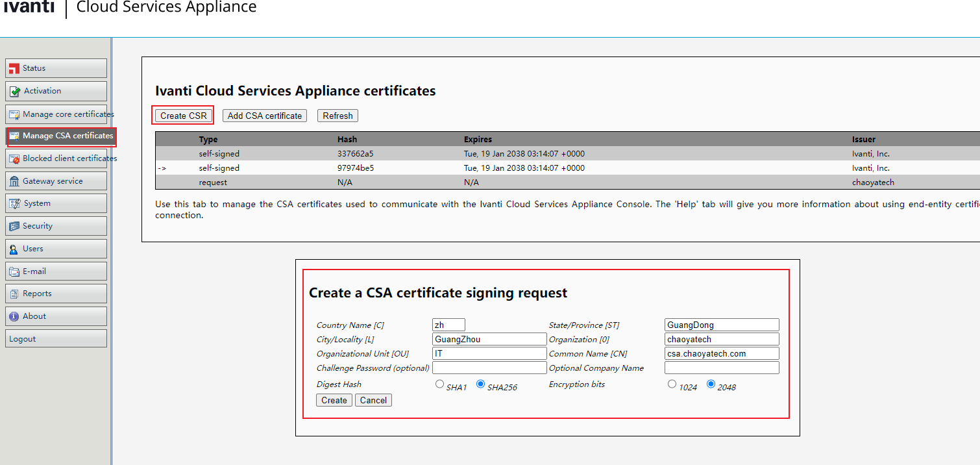Click the Reports document icon
Viewport: 980px width, 465px height.
[x=14, y=294]
